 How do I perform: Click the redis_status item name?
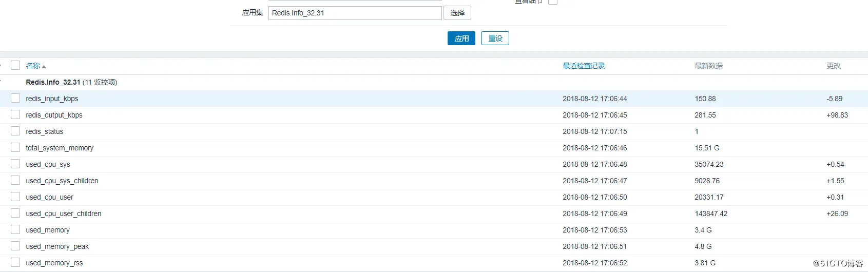point(45,131)
